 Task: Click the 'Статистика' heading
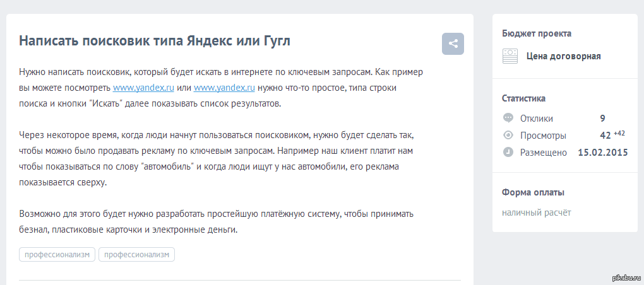(523, 98)
